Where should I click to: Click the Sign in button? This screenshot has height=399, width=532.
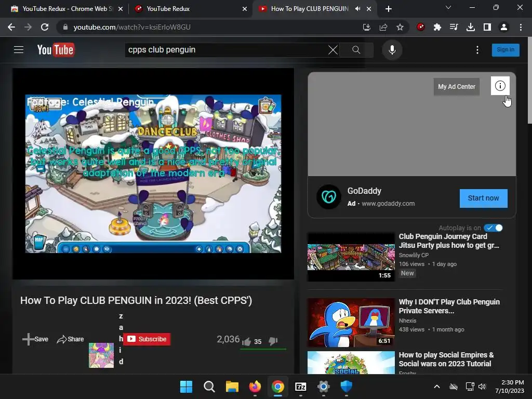point(506,50)
